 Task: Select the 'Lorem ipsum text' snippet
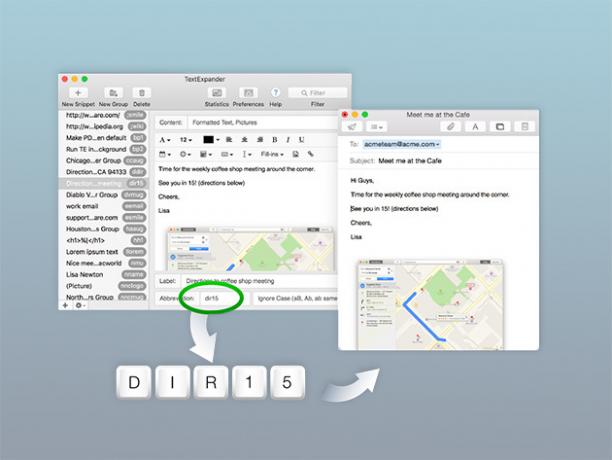pyautogui.click(x=104, y=252)
